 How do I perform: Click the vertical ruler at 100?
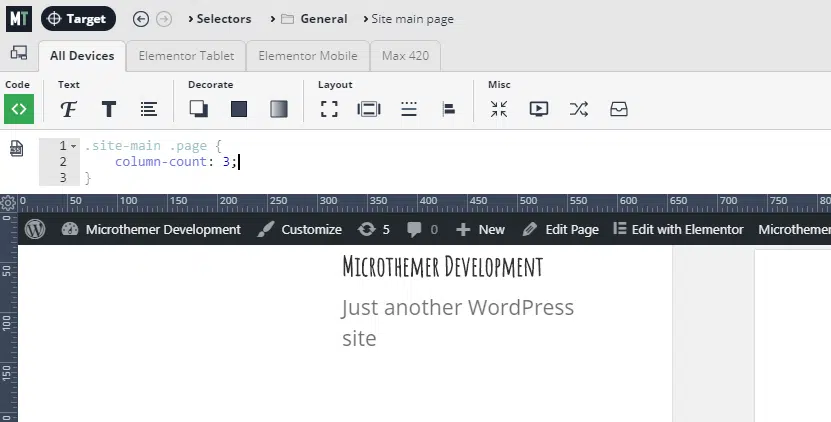pos(7,321)
